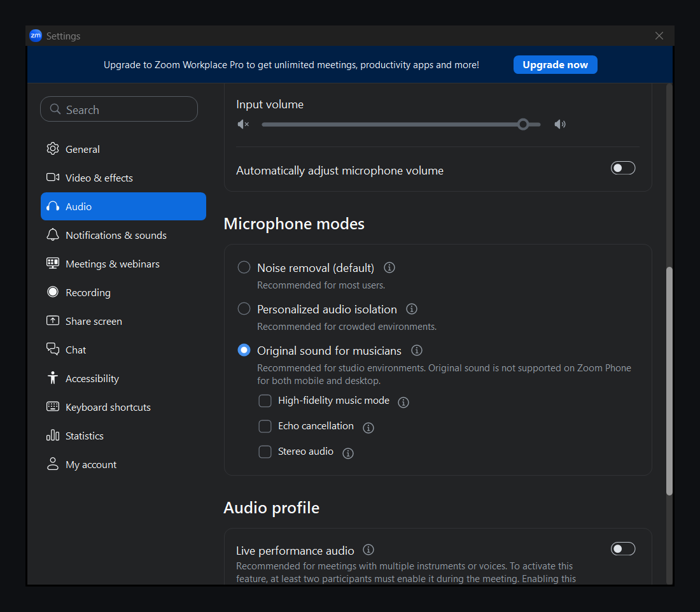Open the Chat settings section

click(123, 350)
